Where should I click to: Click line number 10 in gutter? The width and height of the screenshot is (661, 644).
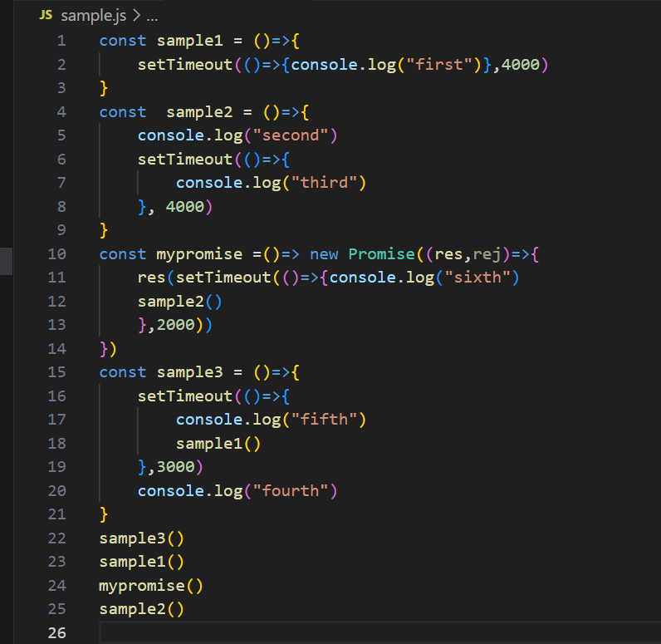(x=57, y=254)
